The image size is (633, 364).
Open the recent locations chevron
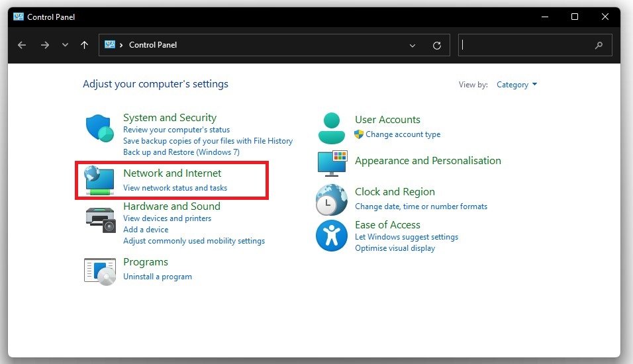point(65,45)
